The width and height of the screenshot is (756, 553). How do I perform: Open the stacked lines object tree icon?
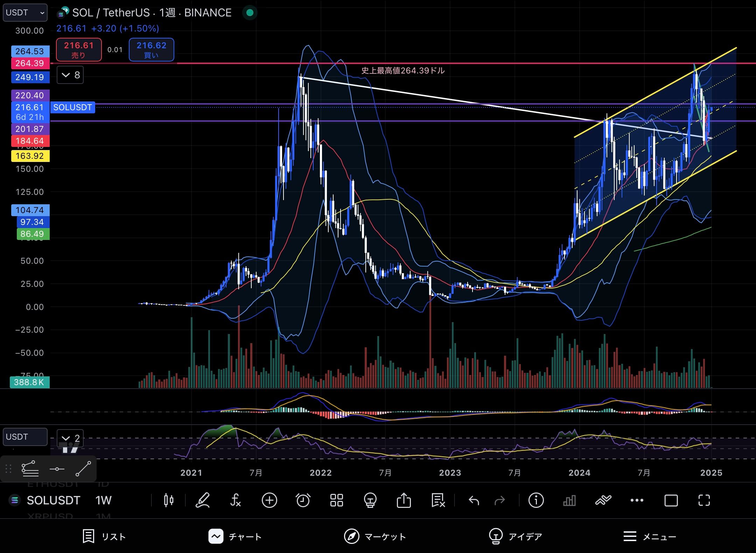pyautogui.click(x=603, y=500)
